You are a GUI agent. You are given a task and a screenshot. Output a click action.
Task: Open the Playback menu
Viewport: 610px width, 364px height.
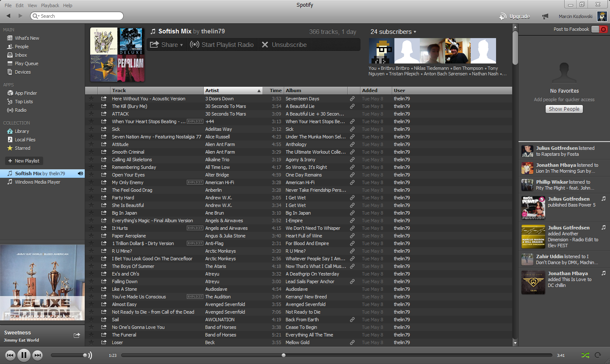click(x=50, y=6)
